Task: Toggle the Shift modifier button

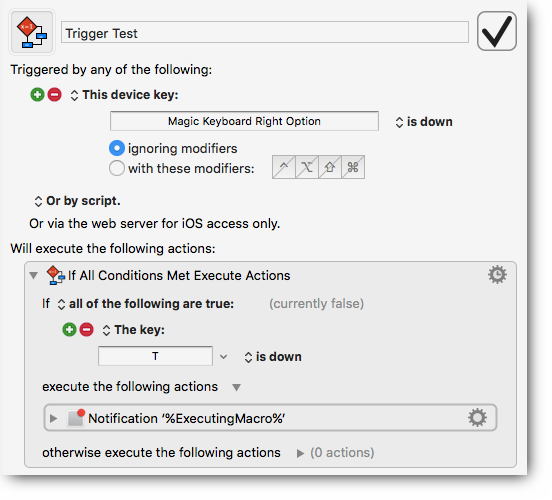Action: [x=330, y=167]
